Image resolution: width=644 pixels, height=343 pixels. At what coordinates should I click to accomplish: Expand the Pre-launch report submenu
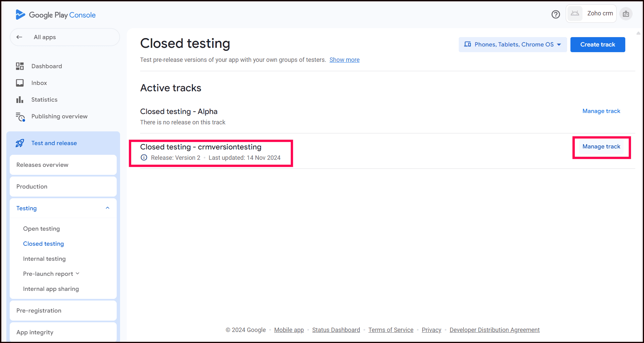(78, 273)
